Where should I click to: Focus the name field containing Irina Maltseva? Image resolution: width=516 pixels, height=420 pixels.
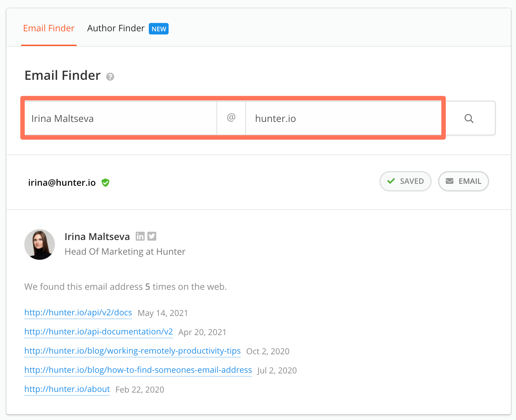(x=121, y=118)
